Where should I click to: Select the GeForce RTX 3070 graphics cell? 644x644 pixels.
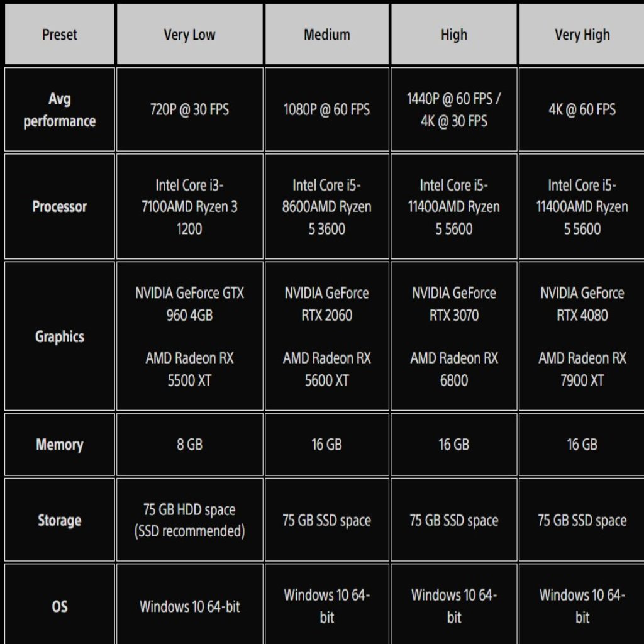454,304
